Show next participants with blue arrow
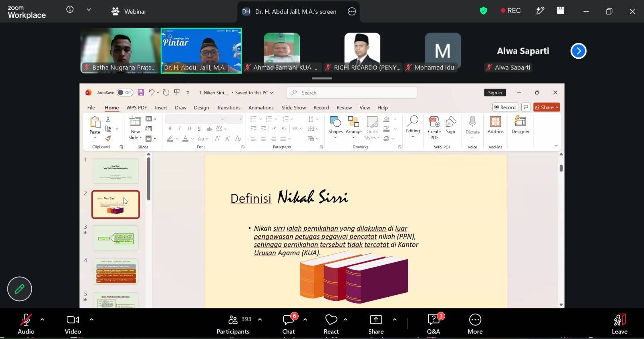 point(578,51)
